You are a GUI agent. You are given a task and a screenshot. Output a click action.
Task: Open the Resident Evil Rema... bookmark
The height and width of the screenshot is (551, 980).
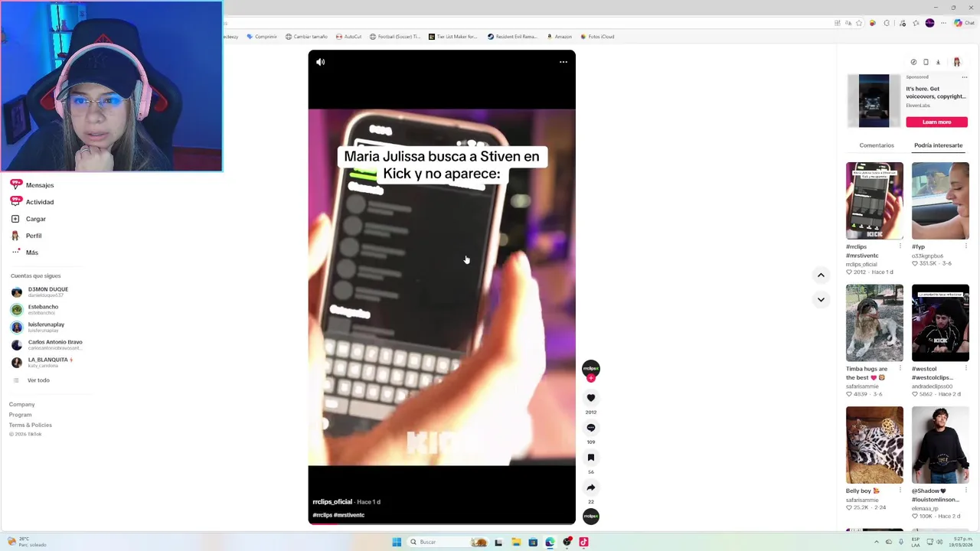(512, 37)
